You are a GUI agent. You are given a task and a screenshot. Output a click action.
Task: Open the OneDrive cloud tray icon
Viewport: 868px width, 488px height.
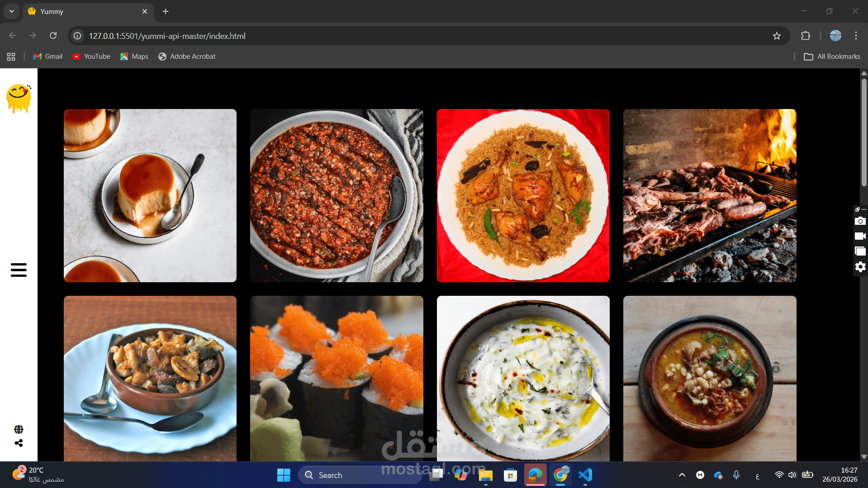(718, 475)
